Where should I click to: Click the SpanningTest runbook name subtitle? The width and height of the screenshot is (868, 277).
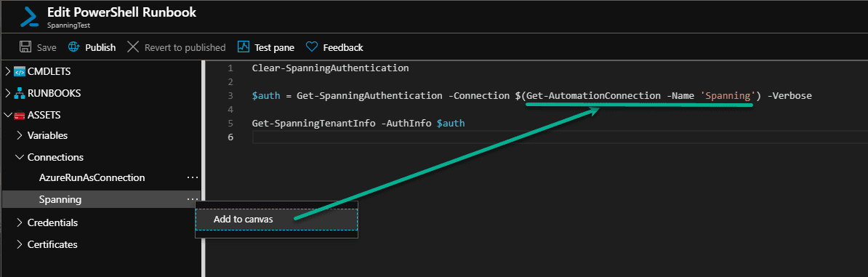(68, 25)
